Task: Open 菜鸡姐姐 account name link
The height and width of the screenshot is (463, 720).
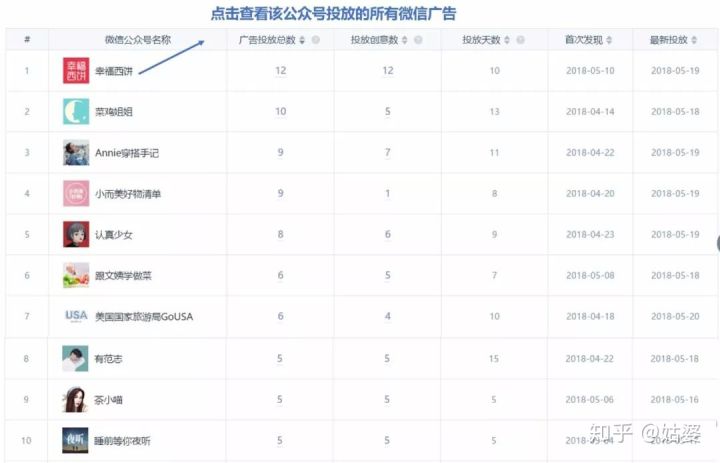Action: coord(114,112)
